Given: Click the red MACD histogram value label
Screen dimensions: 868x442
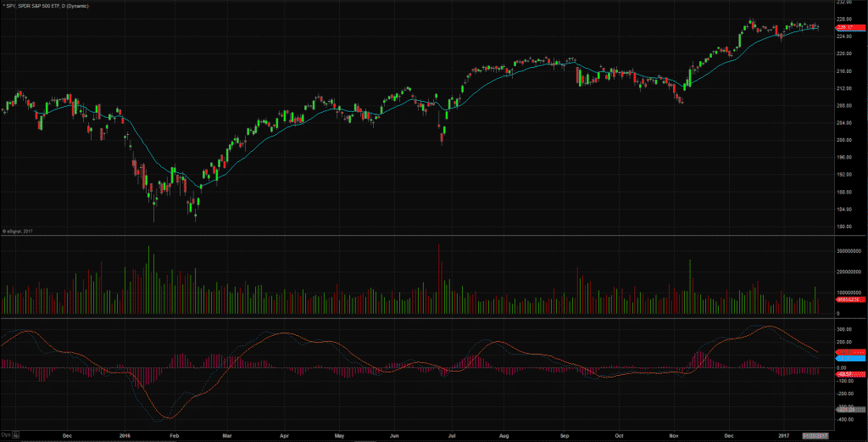Looking at the screenshot, I should pos(850,375).
